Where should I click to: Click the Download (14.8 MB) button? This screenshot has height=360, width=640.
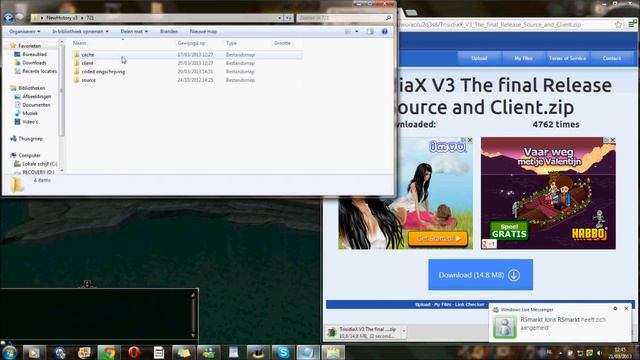(x=480, y=275)
